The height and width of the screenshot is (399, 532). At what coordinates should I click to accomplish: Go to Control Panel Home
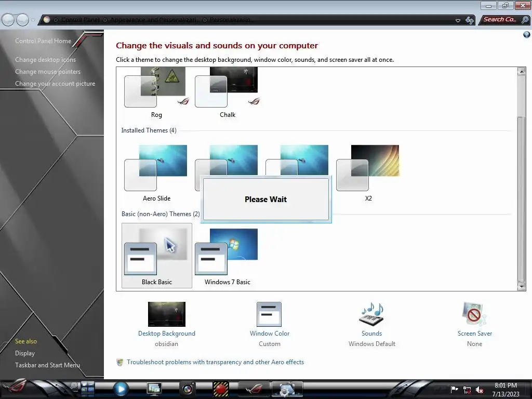click(x=43, y=41)
